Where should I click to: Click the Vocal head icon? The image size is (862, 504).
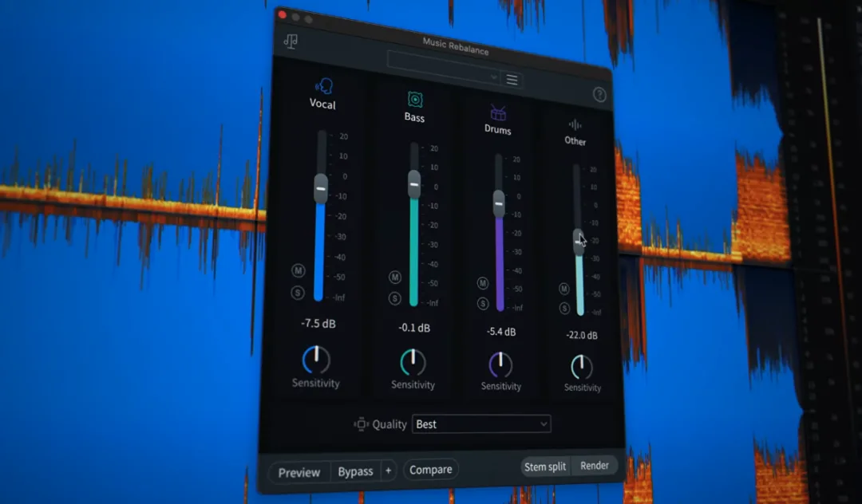tap(323, 86)
